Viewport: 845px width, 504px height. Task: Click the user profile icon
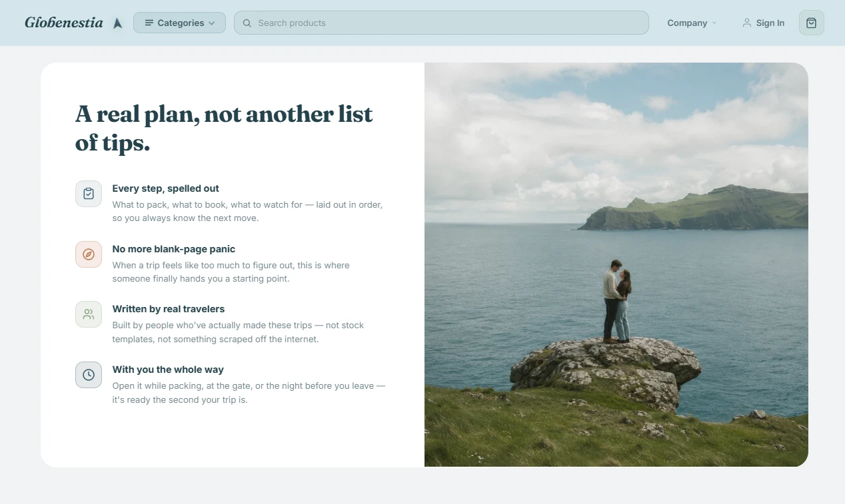point(747,23)
